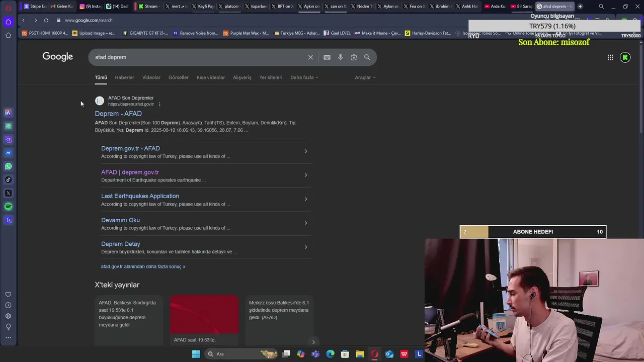Open the Deprem Detay link
Viewport: 644px width, 362px height.
(x=121, y=244)
